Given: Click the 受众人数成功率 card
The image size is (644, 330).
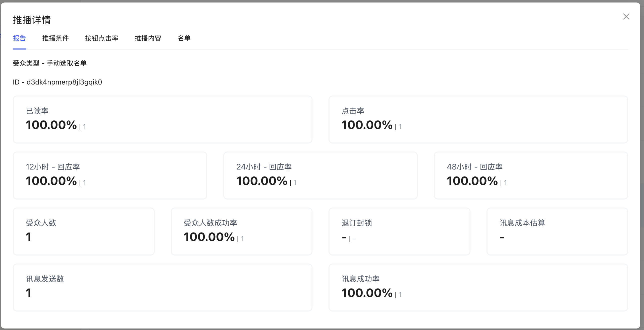Looking at the screenshot, I should click(241, 231).
